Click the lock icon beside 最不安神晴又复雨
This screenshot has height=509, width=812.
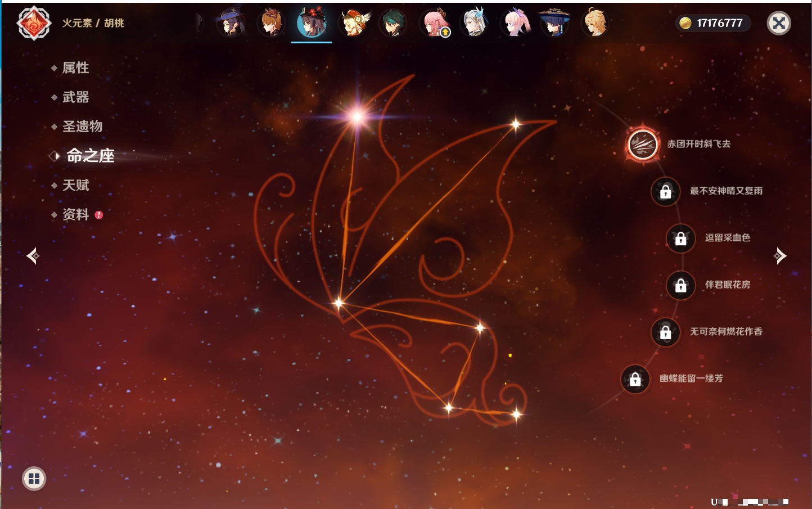(665, 191)
